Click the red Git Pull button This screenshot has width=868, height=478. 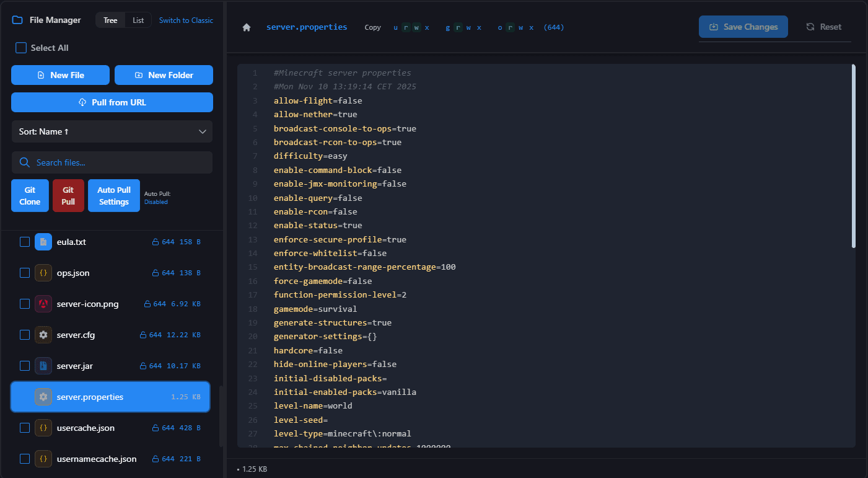pyautogui.click(x=68, y=196)
